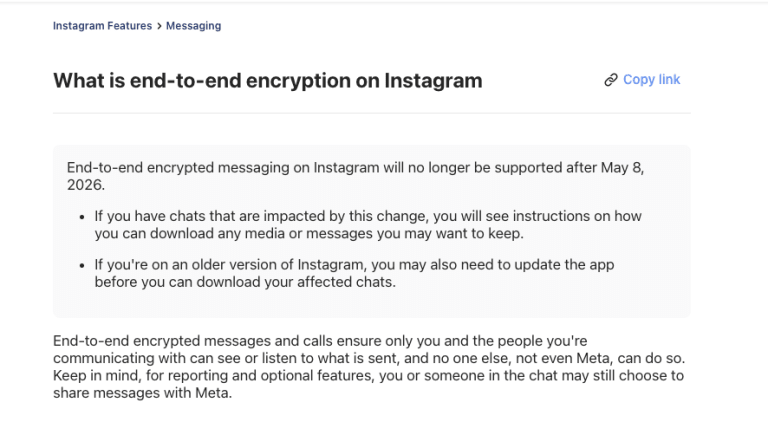768x435 pixels.
Task: Click the divider line under the heading
Action: click(371, 113)
